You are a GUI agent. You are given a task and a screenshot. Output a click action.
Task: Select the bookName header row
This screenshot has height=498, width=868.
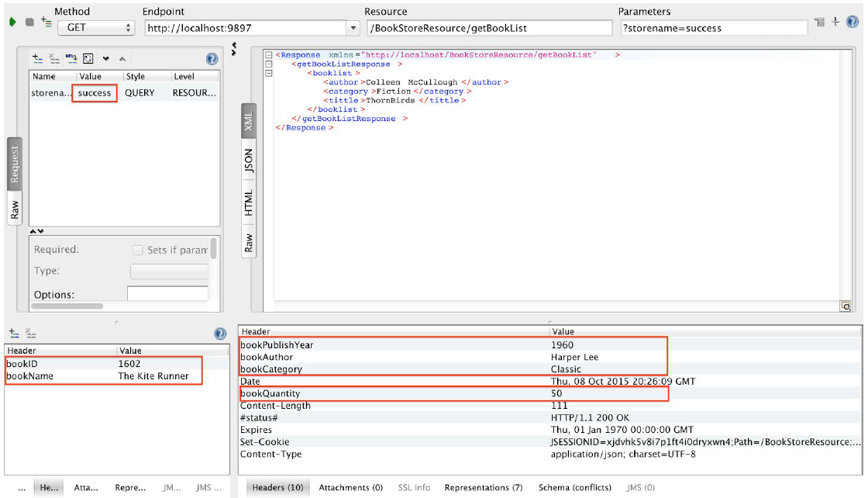coord(101,376)
